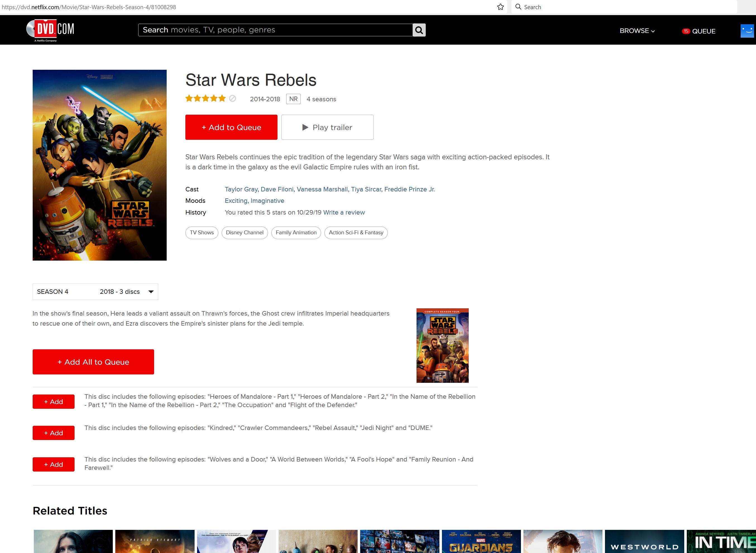
Task: Click the '2014-2018' year text
Action: (x=265, y=99)
